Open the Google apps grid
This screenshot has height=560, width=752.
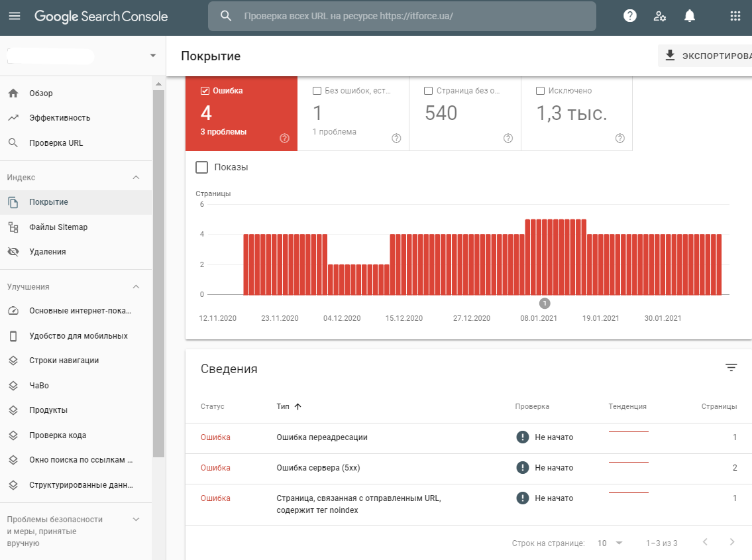735,16
